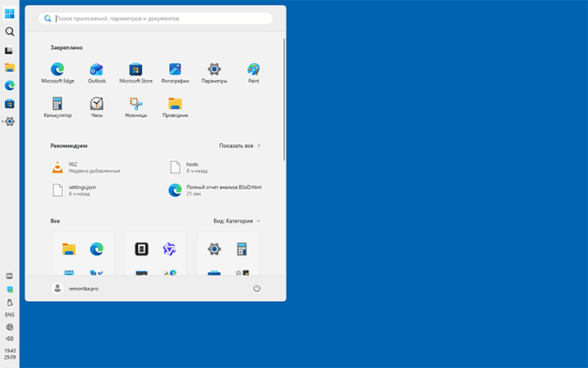Click the network globe tray icon
Screen dimensions: 588x368
(x=10, y=327)
